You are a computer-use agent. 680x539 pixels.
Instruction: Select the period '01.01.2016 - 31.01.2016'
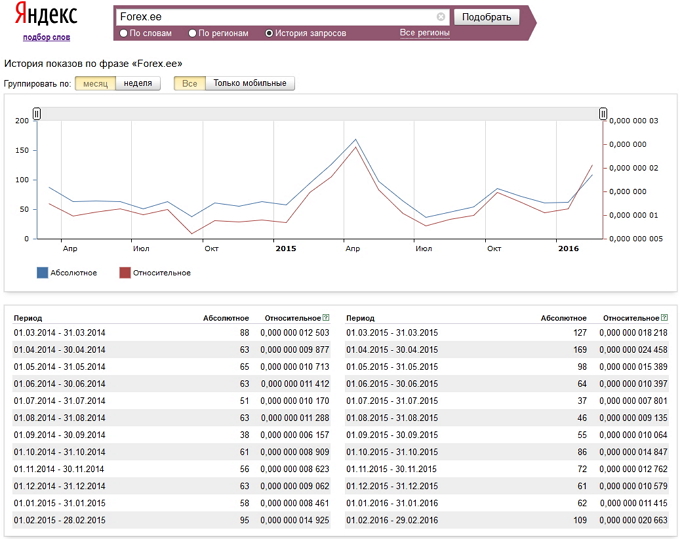coord(392,503)
